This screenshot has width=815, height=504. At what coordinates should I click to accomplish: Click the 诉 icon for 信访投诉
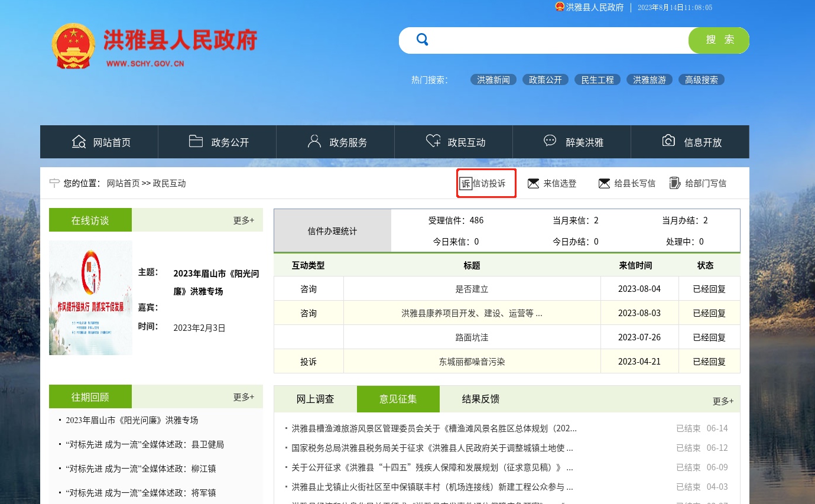coord(466,184)
